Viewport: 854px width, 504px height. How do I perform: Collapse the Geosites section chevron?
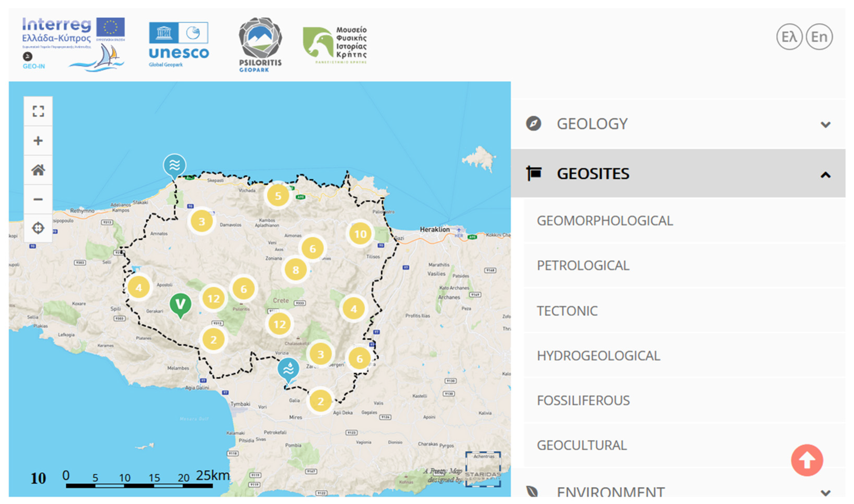click(825, 175)
